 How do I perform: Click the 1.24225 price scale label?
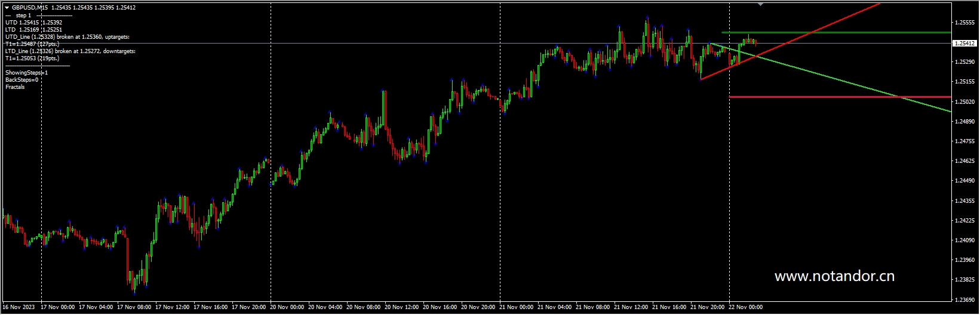click(964, 221)
